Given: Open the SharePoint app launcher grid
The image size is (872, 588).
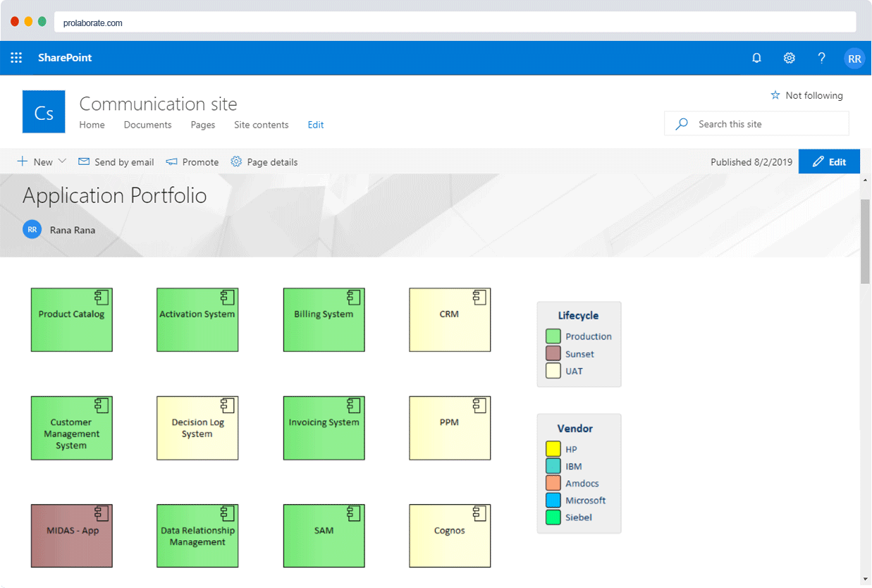Looking at the screenshot, I should coord(16,58).
